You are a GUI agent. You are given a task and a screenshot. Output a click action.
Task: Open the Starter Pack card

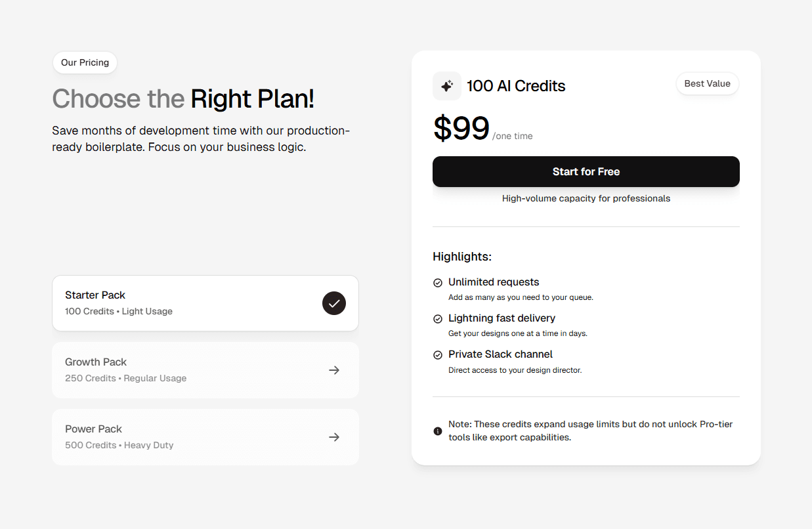tap(205, 303)
